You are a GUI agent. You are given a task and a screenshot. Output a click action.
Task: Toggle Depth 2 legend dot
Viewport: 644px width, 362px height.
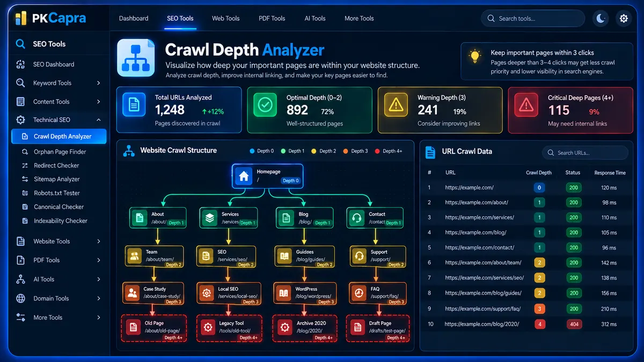point(314,151)
